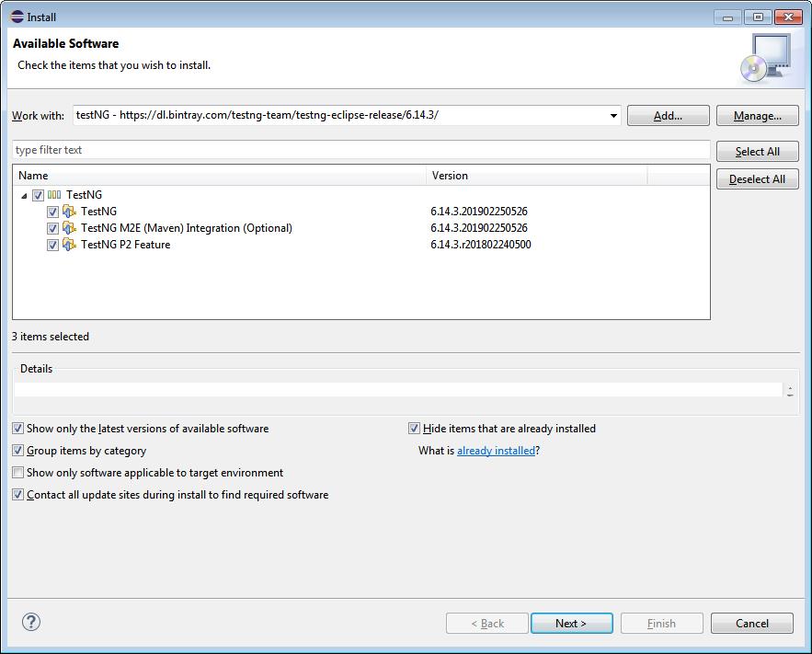This screenshot has width=812, height=654.
Task: Click the Name column header
Action: [220, 176]
